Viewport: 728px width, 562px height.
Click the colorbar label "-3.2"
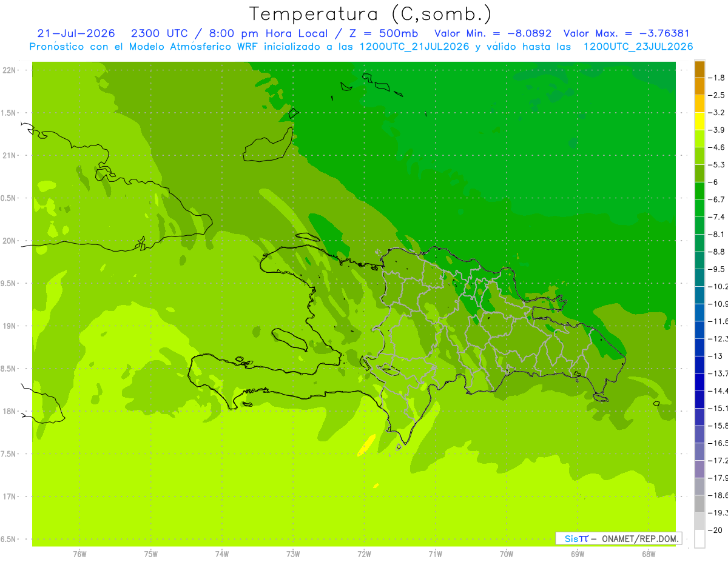pyautogui.click(x=717, y=113)
